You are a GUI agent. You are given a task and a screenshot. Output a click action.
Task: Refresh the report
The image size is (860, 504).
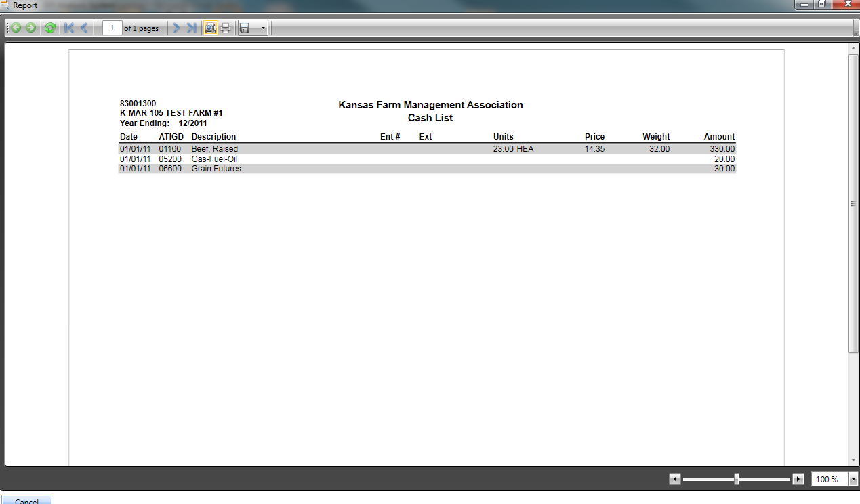coord(49,28)
